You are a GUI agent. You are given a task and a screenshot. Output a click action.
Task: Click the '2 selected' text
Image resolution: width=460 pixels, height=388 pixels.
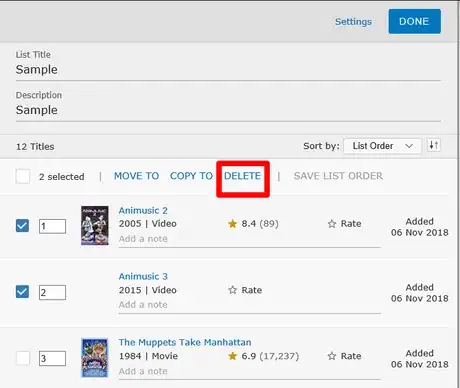tap(62, 177)
